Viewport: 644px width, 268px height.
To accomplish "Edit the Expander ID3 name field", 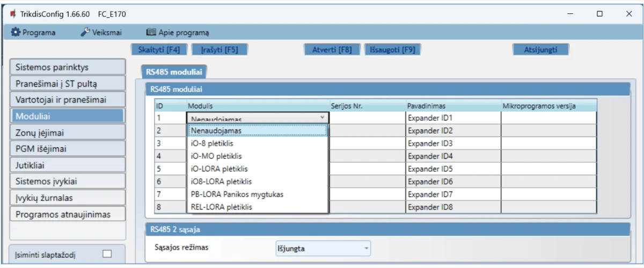I will pos(452,143).
